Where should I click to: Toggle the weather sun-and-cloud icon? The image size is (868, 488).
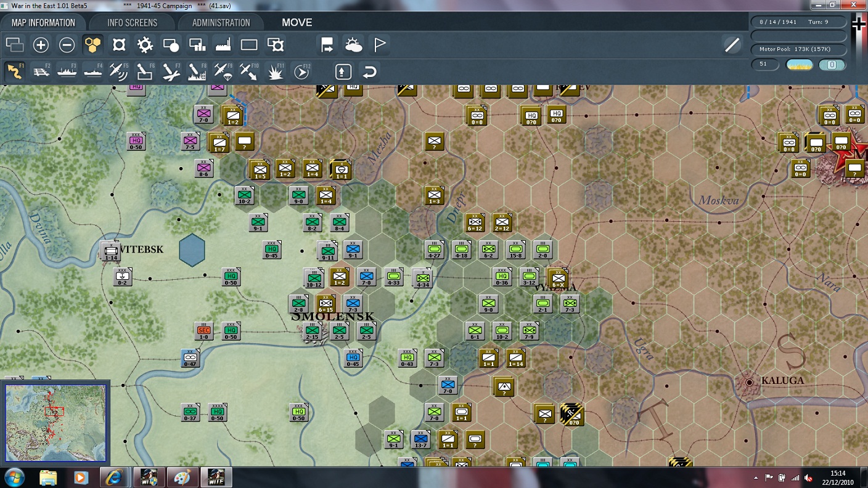(354, 45)
